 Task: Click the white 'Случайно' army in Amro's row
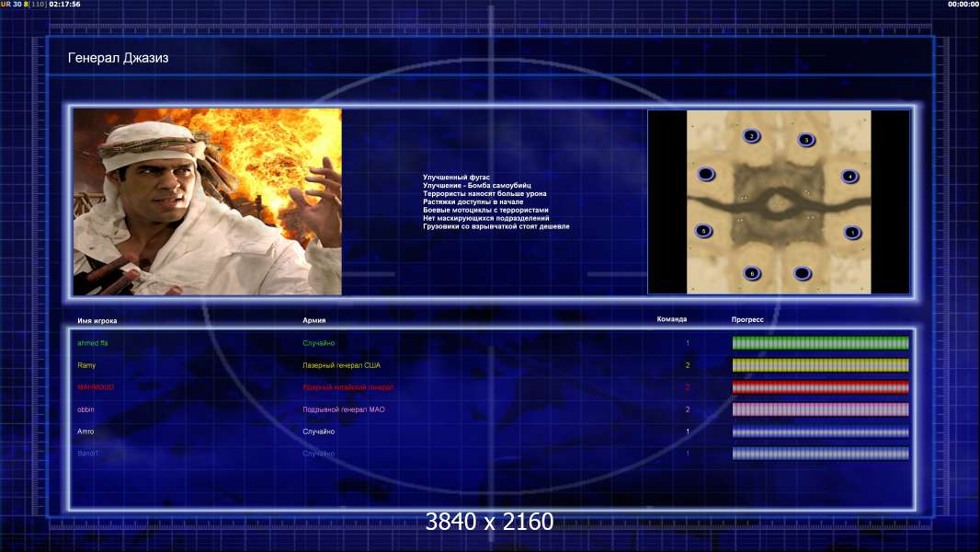point(319,431)
